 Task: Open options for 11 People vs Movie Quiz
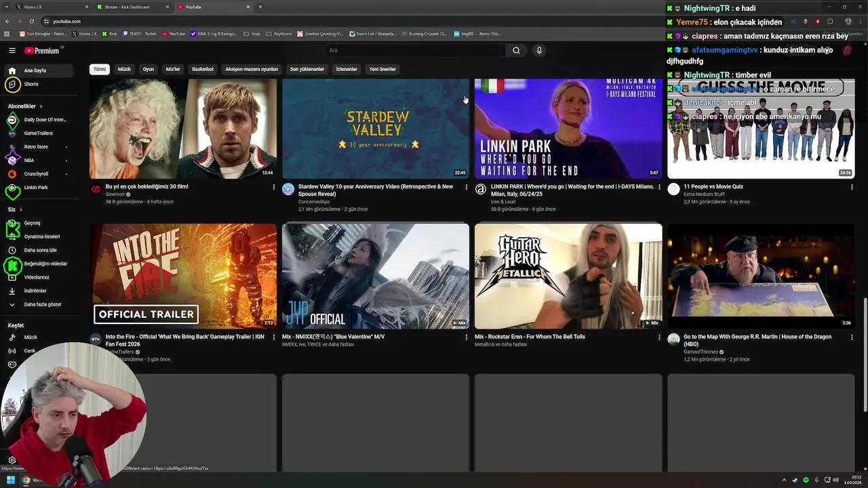852,187
